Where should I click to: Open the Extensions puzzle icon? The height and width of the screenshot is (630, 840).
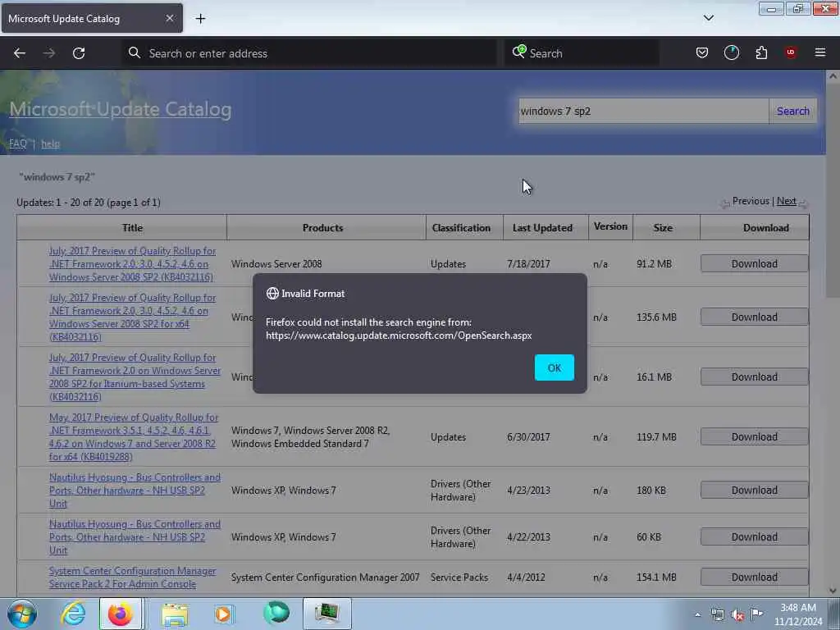(x=761, y=52)
